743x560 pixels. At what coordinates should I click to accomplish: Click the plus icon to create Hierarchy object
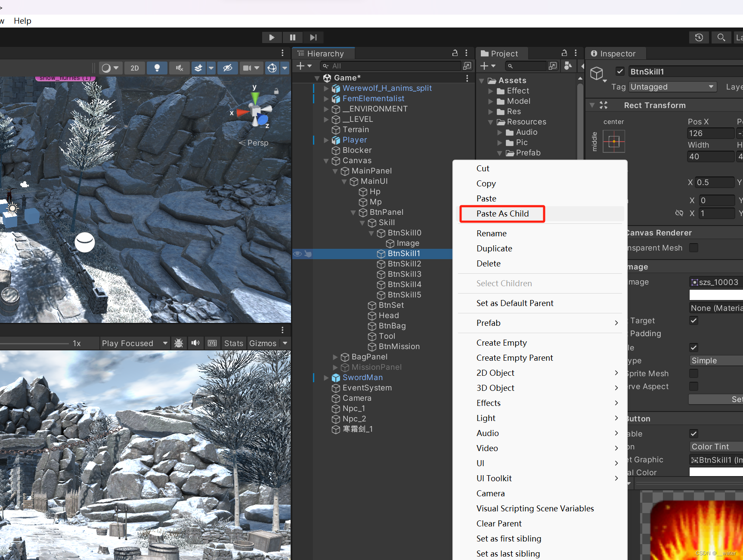[301, 65]
